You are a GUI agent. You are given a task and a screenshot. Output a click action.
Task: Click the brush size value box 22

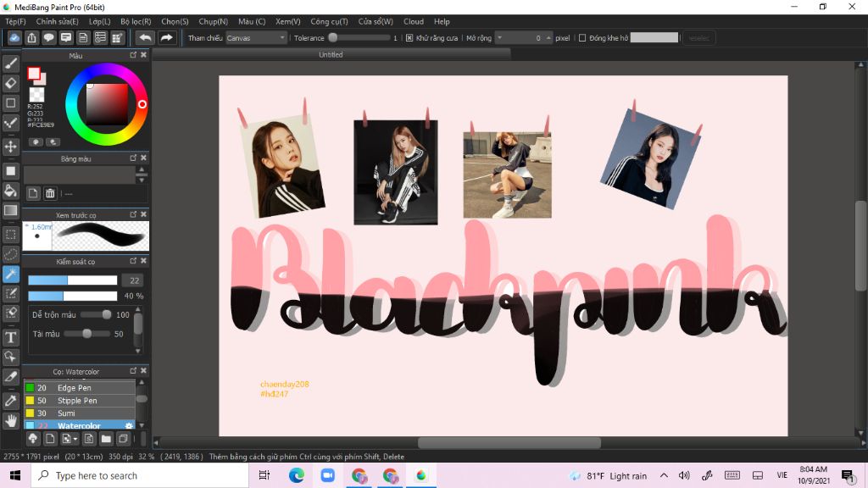tap(134, 280)
